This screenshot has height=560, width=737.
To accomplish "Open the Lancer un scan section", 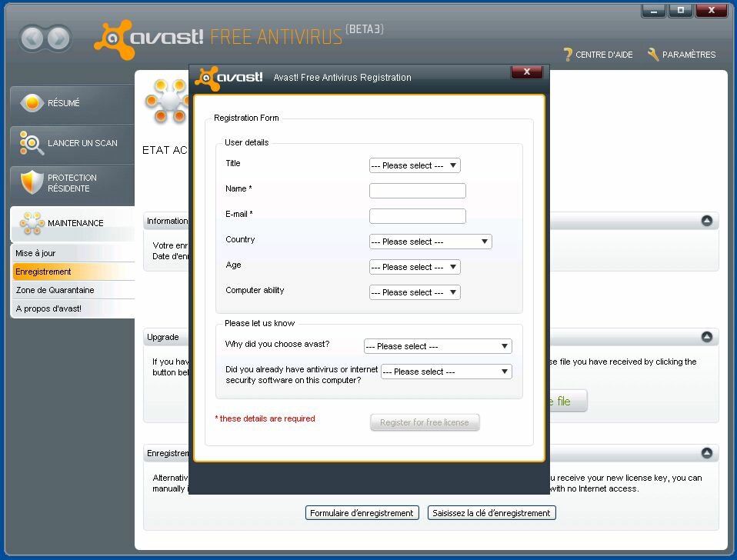I will click(72, 143).
